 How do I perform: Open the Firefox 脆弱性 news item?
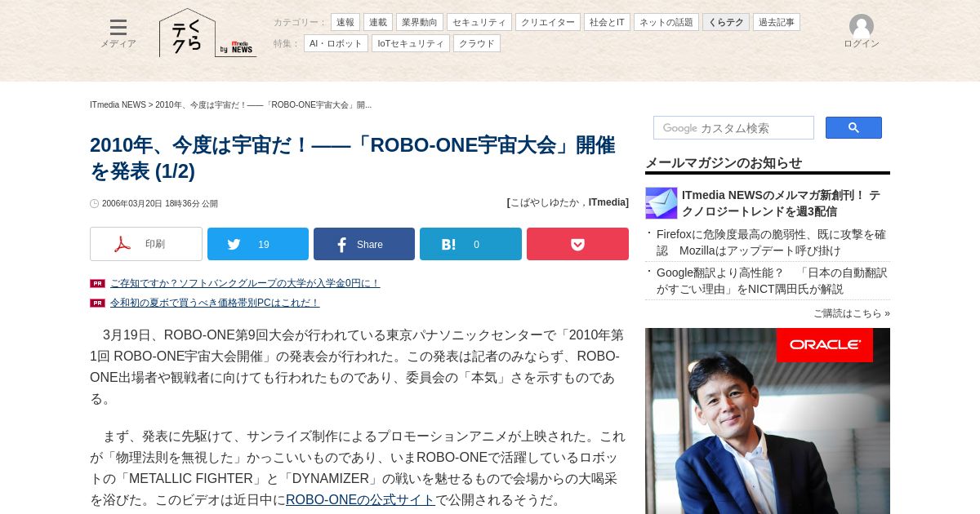pos(771,242)
